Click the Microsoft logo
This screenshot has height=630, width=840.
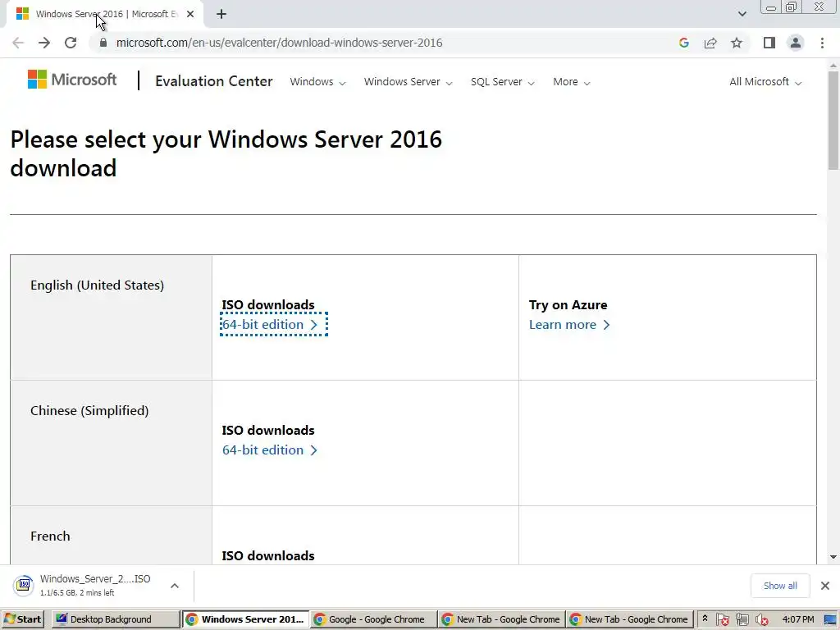pos(72,80)
